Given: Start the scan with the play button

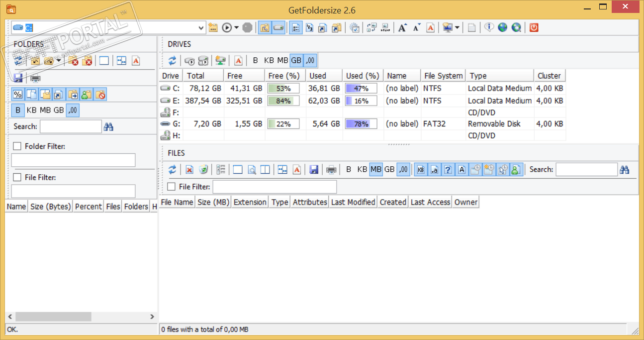Looking at the screenshot, I should (227, 28).
